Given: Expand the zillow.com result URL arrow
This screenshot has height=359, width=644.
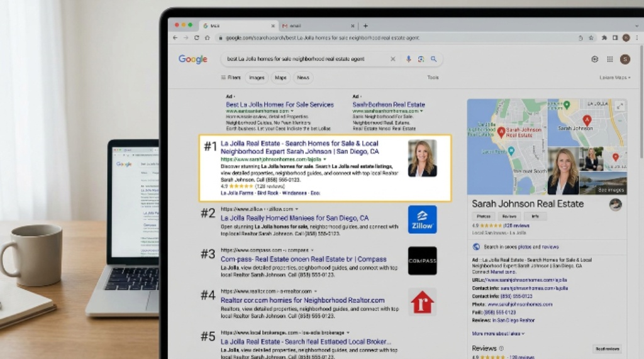Looking at the screenshot, I should point(297,209).
